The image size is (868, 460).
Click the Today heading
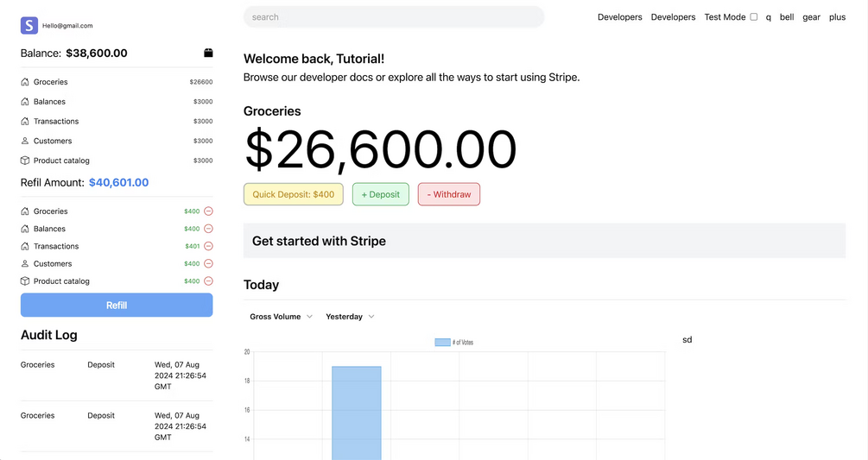262,285
